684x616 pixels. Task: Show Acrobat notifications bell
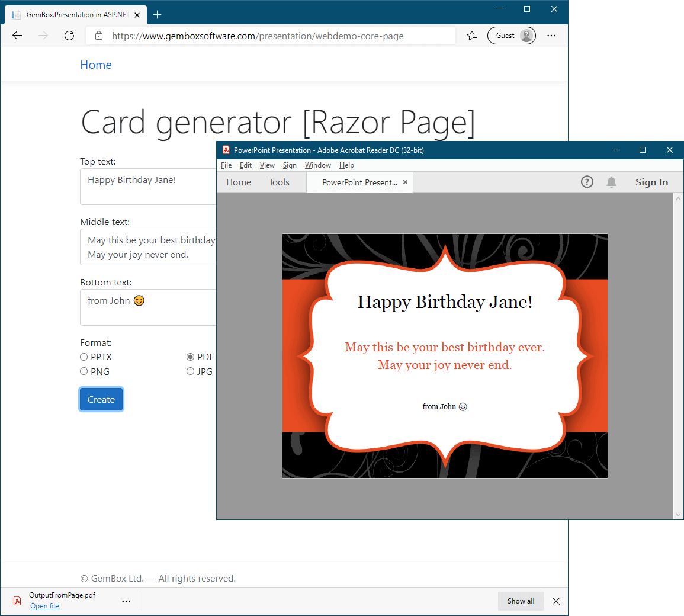612,182
